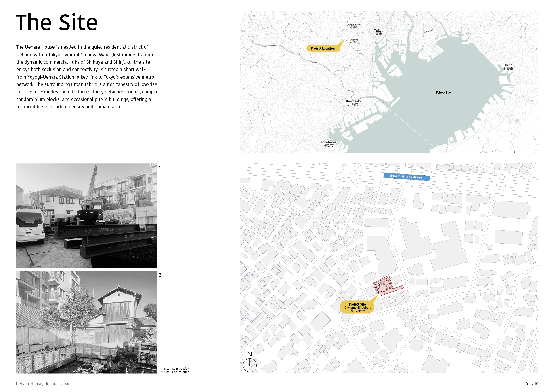Click the Tokyo Bay label on the map

tap(443, 93)
